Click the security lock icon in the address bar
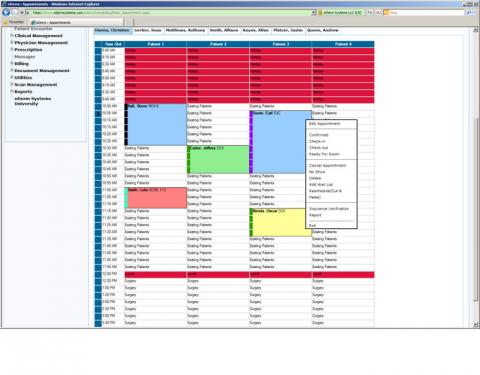Viewport: 480px width, 375px height. [320, 12]
